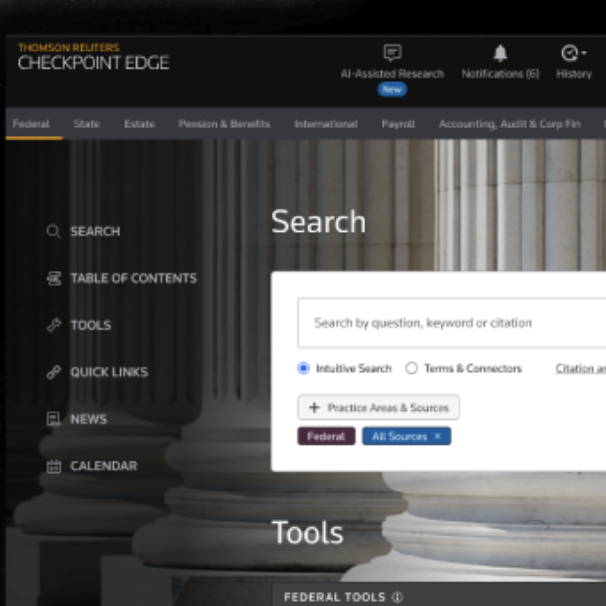Click the search by question input field
The width and height of the screenshot is (606, 606).
[x=451, y=323]
